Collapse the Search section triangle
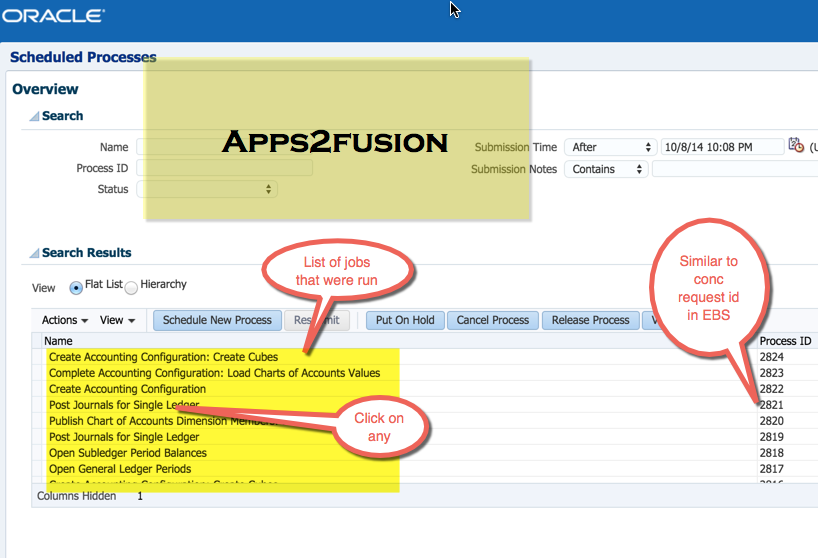This screenshot has width=818, height=558. tap(34, 116)
